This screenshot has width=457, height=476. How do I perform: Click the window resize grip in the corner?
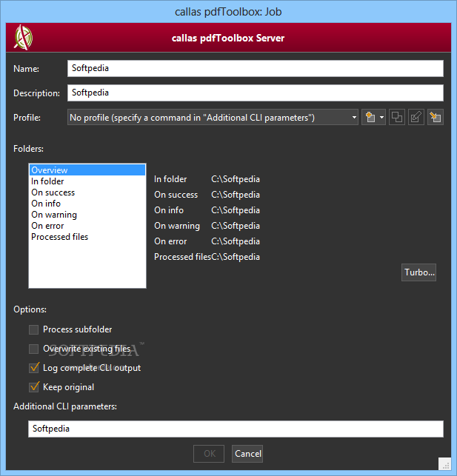[445, 464]
